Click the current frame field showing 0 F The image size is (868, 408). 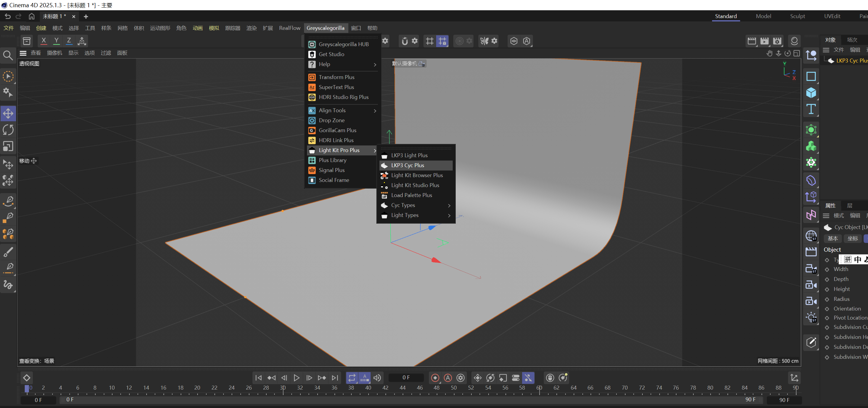pyautogui.click(x=406, y=378)
